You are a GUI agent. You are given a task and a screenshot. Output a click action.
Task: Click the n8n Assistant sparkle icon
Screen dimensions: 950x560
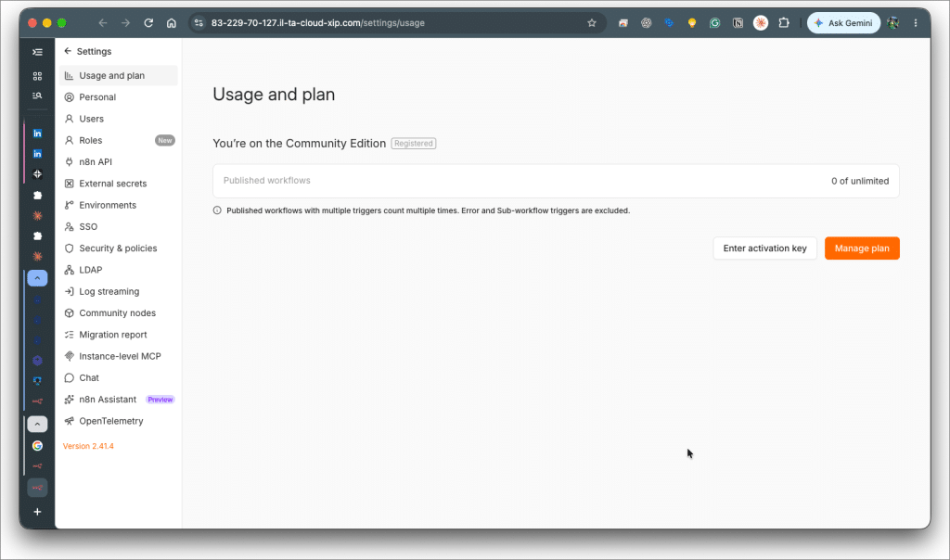[69, 400]
